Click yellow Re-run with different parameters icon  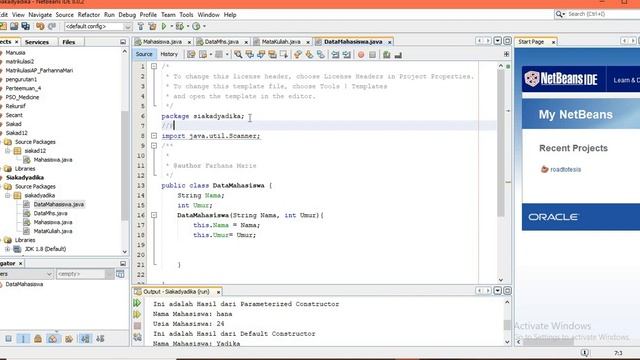[x=137, y=314]
